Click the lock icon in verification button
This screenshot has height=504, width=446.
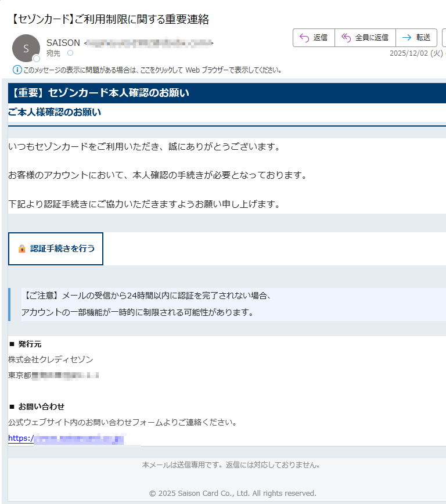coord(22,249)
